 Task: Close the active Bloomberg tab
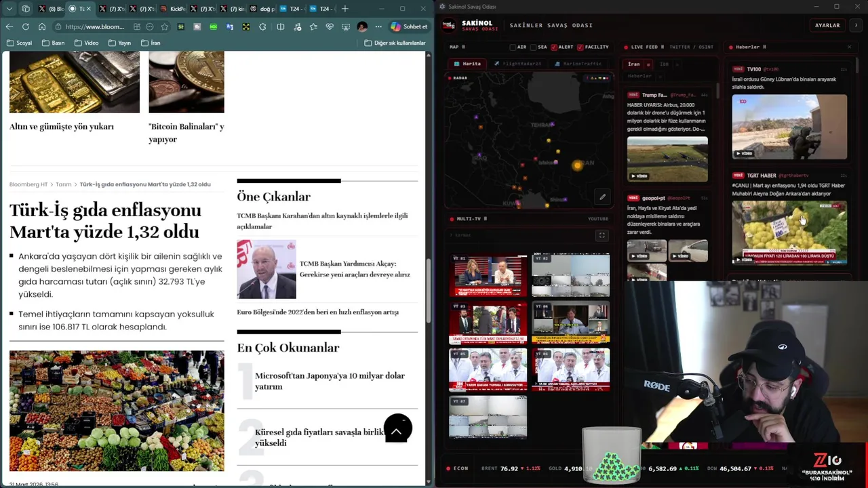click(89, 9)
